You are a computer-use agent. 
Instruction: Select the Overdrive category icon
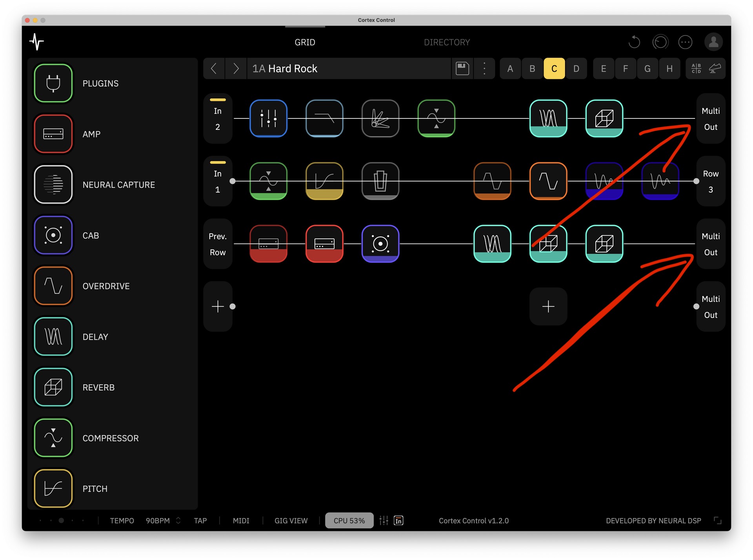[53, 286]
